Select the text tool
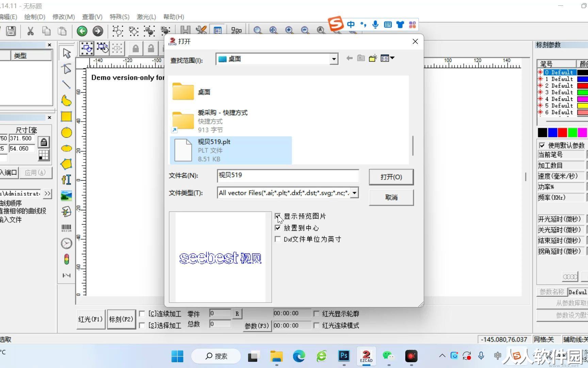Image resolution: width=588 pixels, height=368 pixels. (x=66, y=180)
